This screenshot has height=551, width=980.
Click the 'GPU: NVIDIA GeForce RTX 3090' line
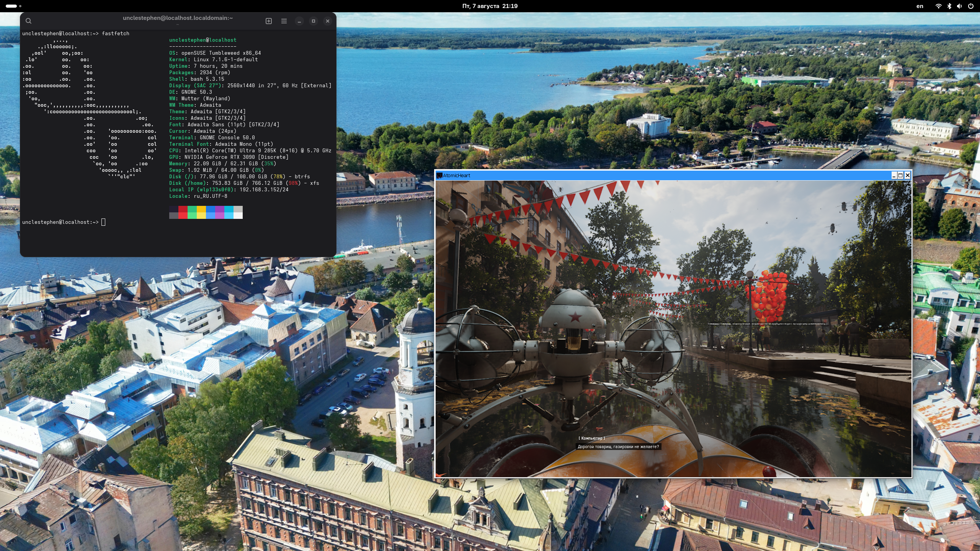tap(229, 157)
